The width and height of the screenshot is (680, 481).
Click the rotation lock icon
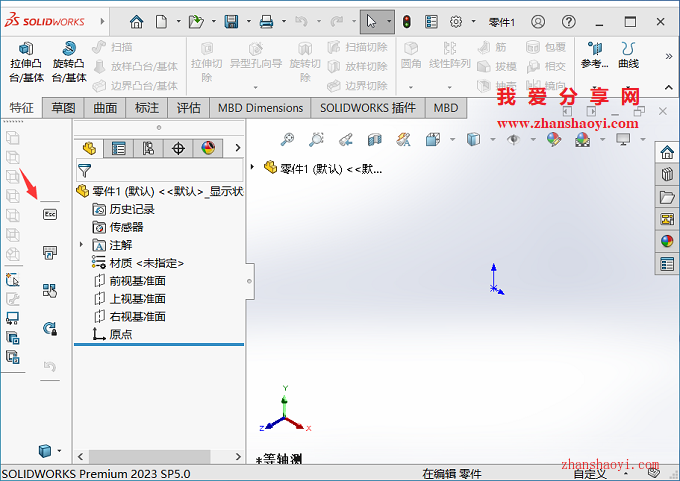(50, 328)
